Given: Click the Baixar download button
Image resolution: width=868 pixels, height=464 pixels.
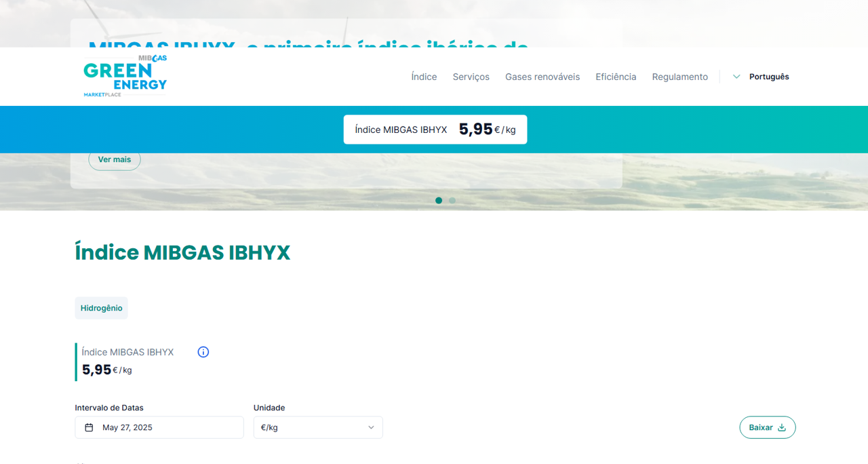Looking at the screenshot, I should tap(768, 427).
